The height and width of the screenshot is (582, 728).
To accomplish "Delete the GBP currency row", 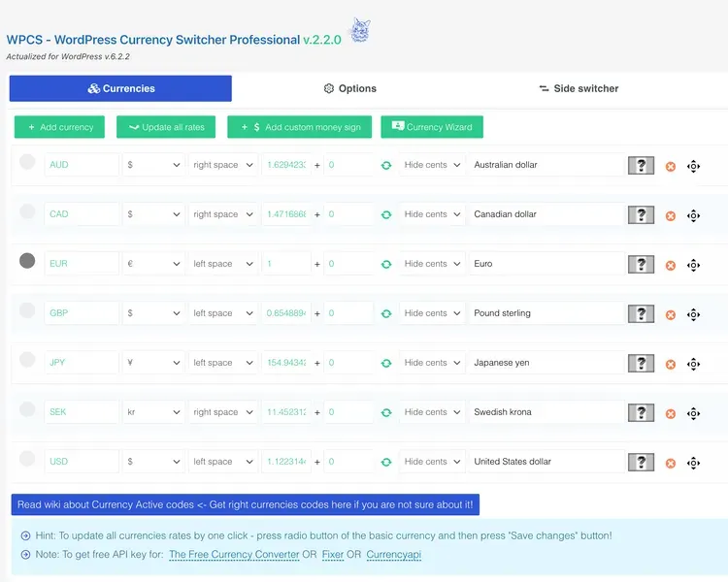I will (670, 314).
